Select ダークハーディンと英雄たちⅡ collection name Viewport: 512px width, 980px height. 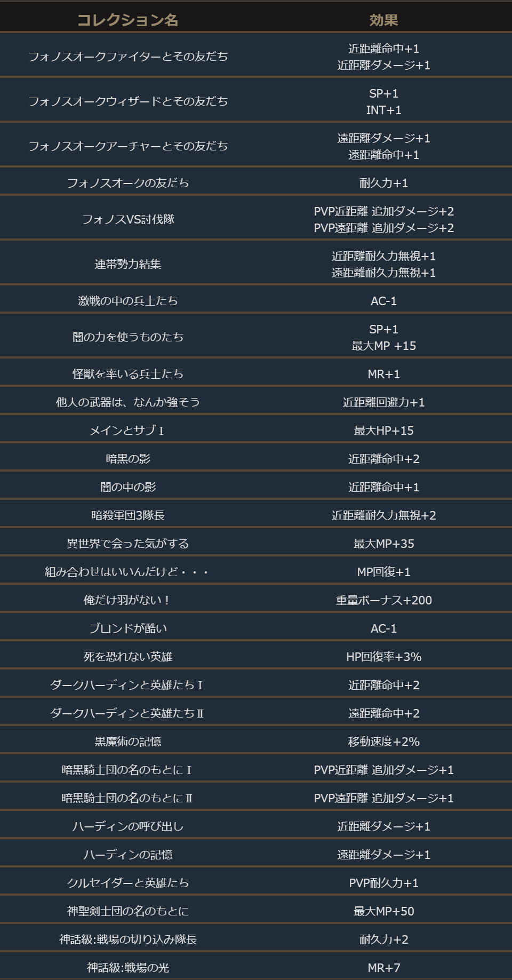pos(127,713)
